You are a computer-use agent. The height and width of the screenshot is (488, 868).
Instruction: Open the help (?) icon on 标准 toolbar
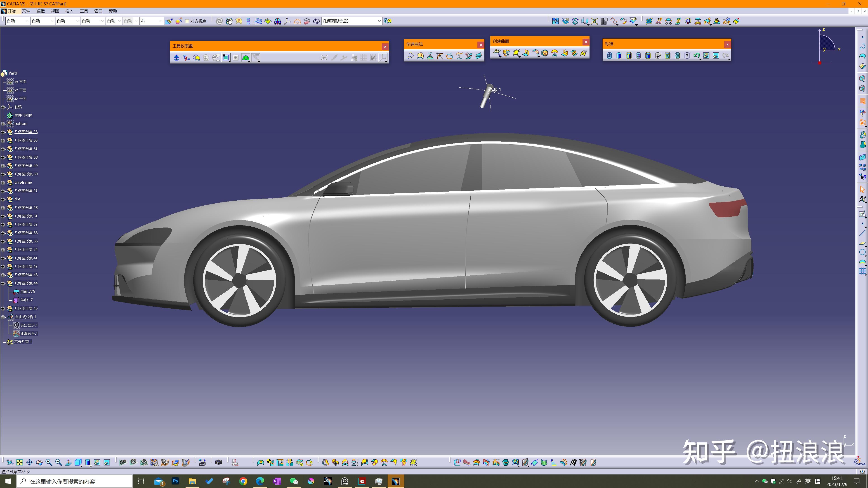(x=687, y=56)
